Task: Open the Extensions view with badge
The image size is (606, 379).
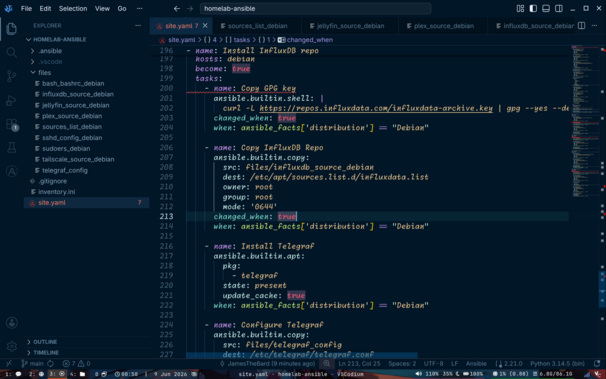Action: 12,124
